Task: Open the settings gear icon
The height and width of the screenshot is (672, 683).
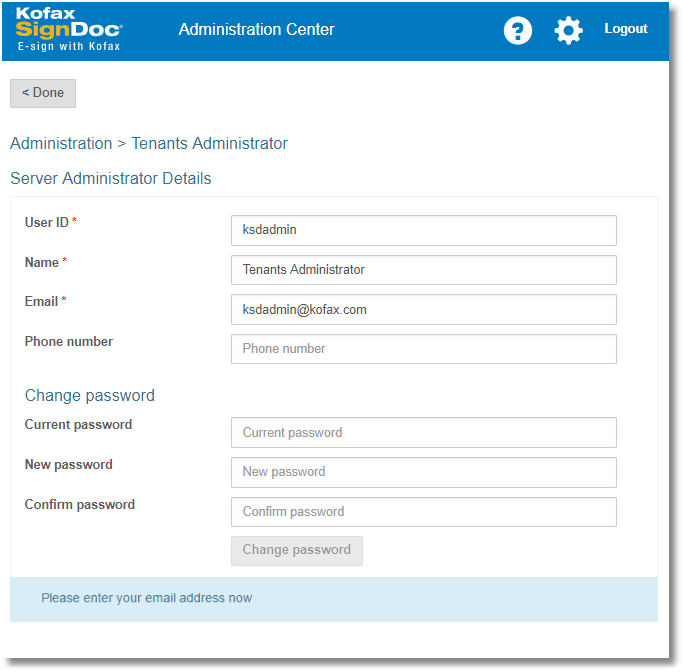Action: click(568, 31)
